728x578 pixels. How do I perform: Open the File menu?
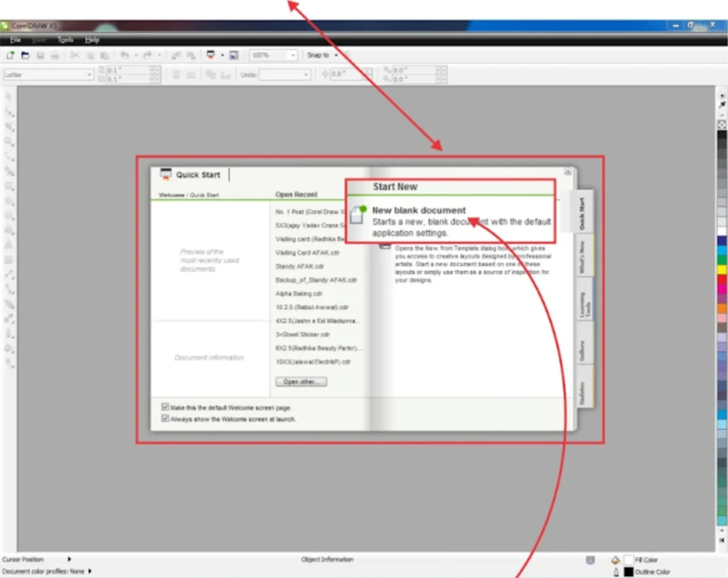[x=16, y=40]
